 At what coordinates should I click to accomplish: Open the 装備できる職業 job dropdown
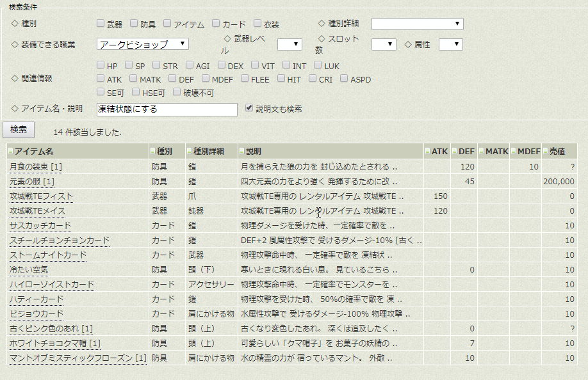(142, 44)
